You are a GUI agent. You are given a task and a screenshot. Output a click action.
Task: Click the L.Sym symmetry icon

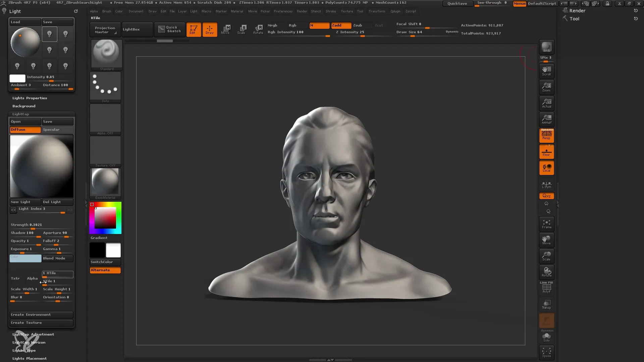tap(546, 185)
